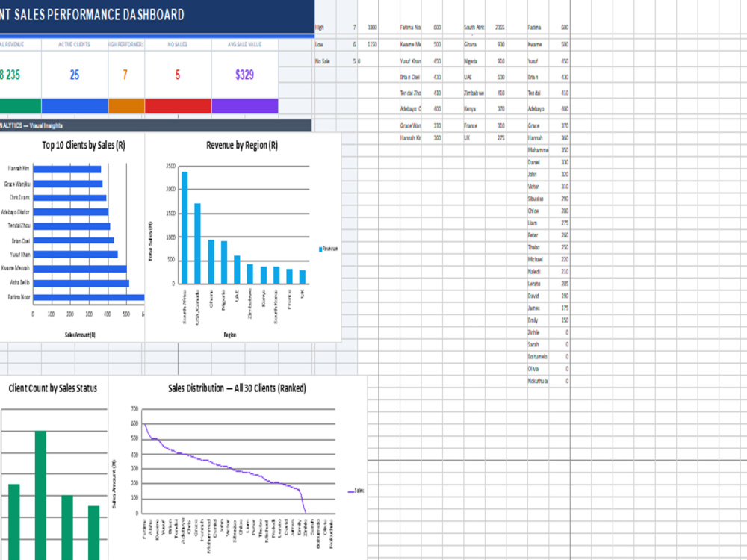Select the Kwame Me client name cell
The width and height of the screenshot is (747, 560).
(410, 44)
